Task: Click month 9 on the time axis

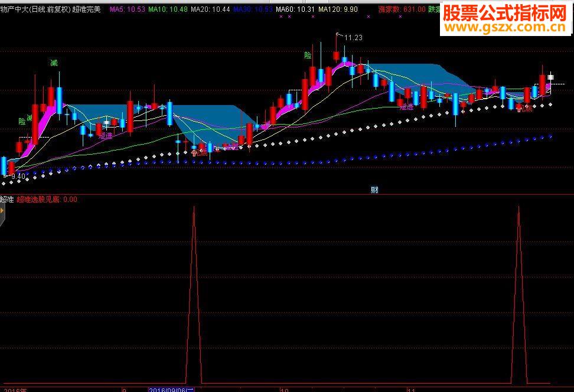Action: [124, 390]
